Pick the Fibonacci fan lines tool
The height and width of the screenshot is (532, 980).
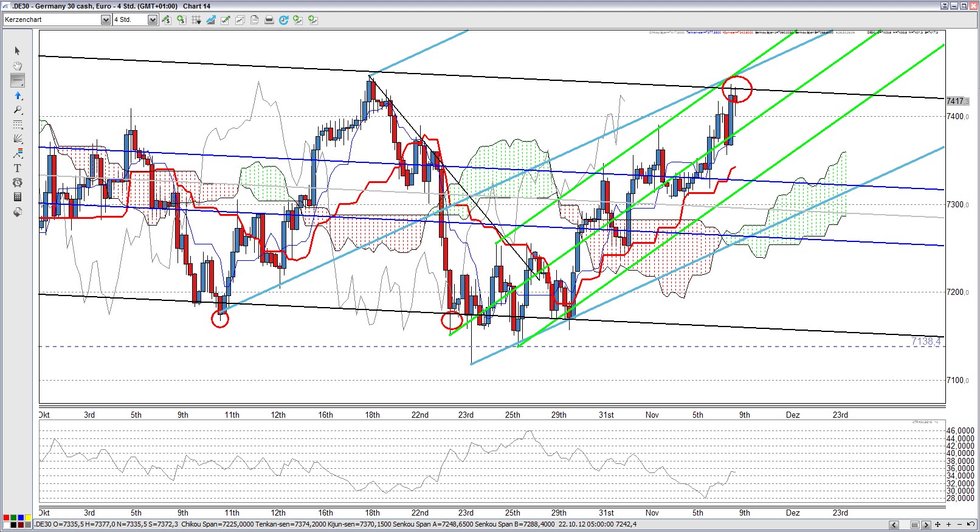[x=18, y=139]
